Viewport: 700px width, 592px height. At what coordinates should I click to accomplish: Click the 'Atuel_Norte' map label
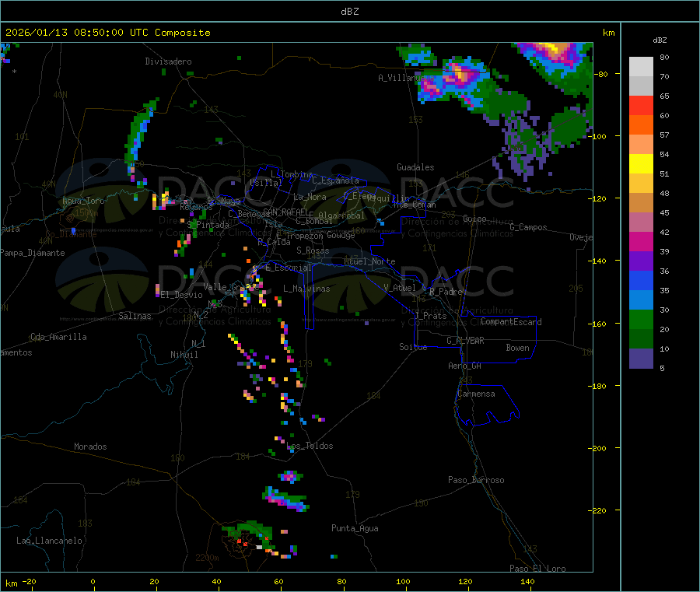(x=369, y=261)
